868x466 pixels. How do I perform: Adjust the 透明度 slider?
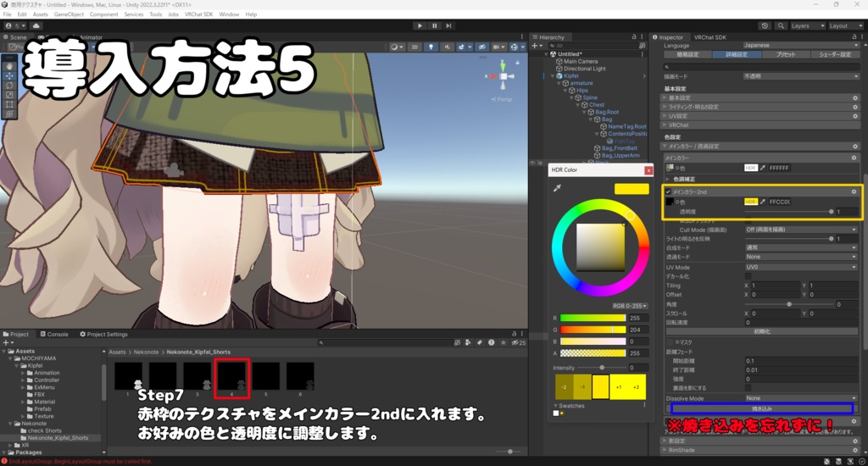click(789, 212)
